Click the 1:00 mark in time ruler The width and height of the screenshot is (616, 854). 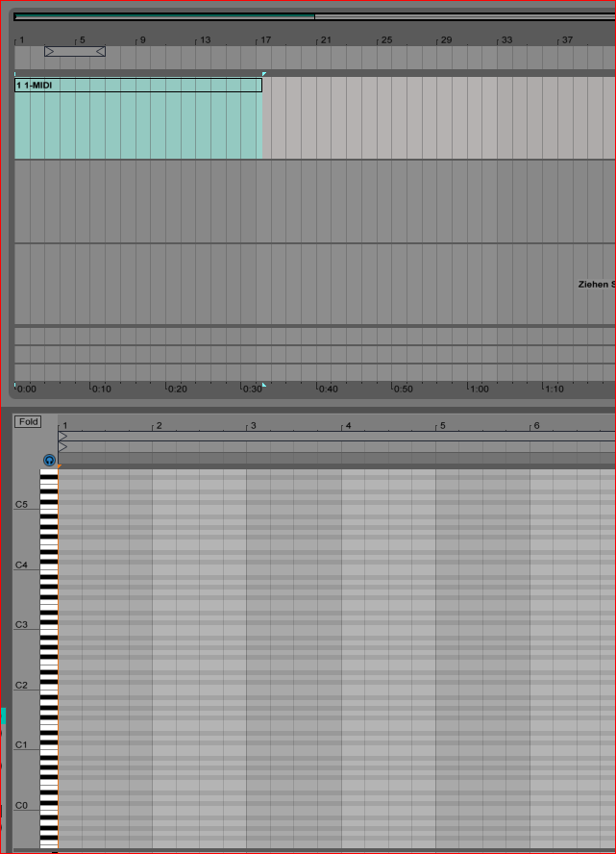(479, 389)
